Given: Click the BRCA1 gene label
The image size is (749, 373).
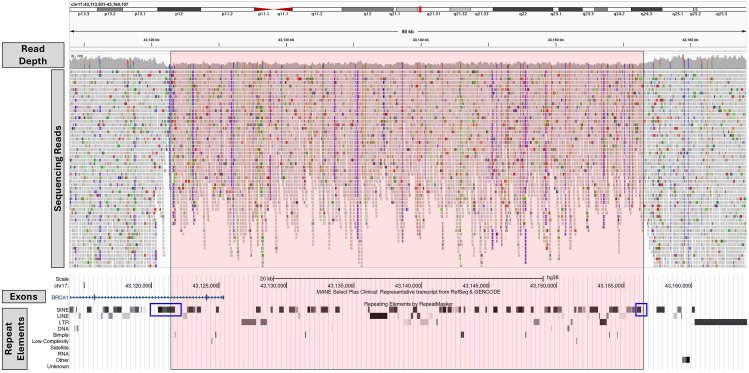Looking at the screenshot, I should (61, 297).
